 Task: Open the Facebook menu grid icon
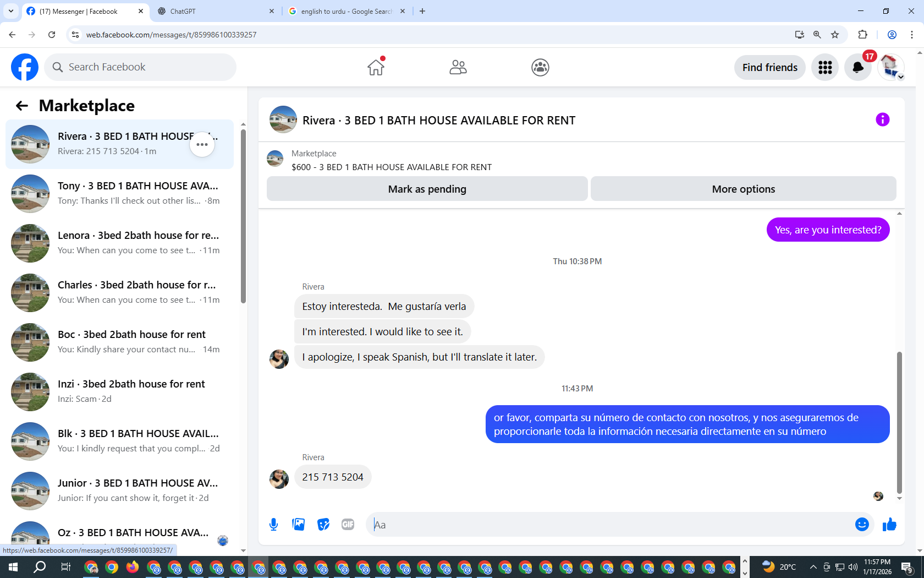click(x=825, y=67)
